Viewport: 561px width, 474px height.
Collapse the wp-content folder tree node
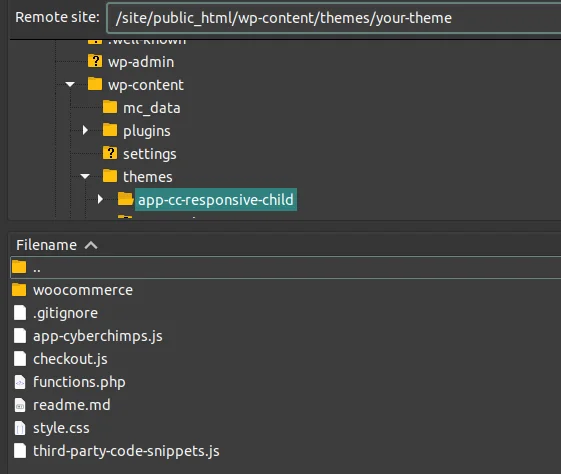[70, 85]
